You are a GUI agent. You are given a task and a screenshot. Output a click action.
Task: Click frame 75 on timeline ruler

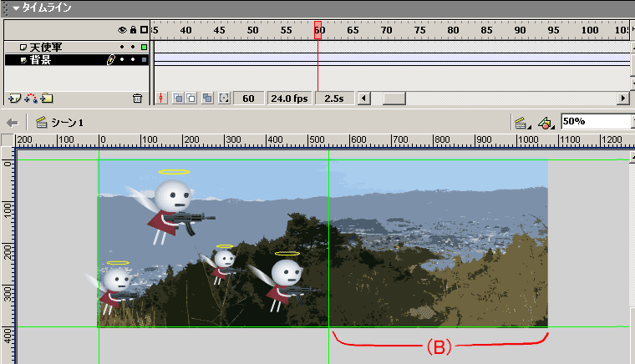coord(419,30)
